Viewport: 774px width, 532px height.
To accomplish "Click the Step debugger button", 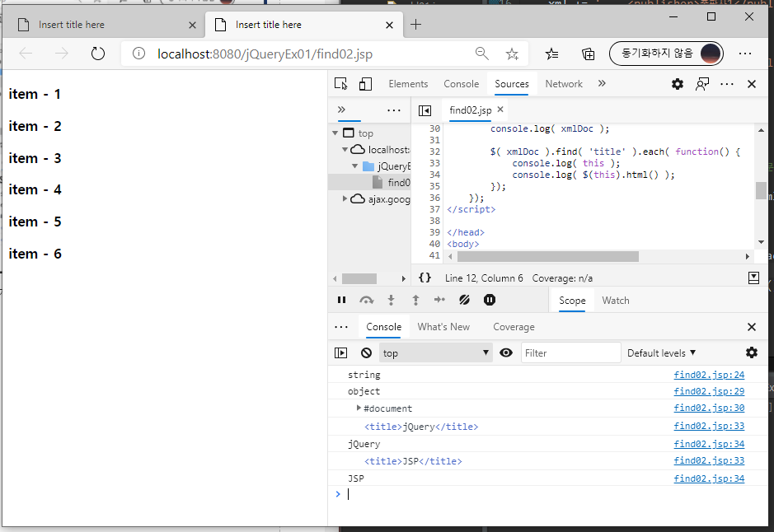I will [439, 300].
